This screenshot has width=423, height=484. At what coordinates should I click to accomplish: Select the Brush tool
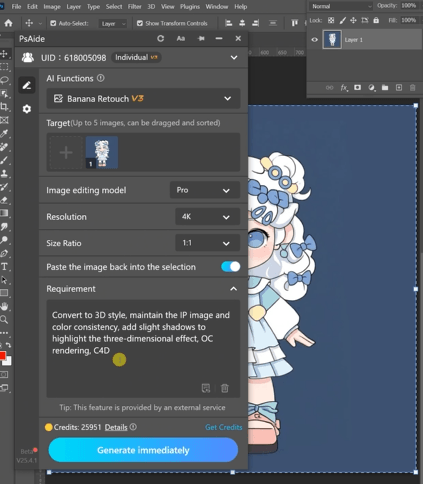click(4, 160)
